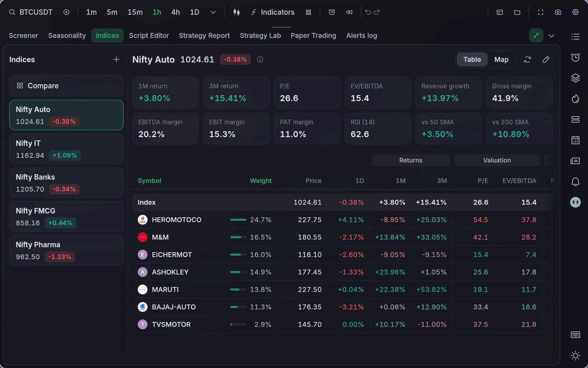Switch to the Strategy Lab tab
588x368 pixels.
click(260, 36)
